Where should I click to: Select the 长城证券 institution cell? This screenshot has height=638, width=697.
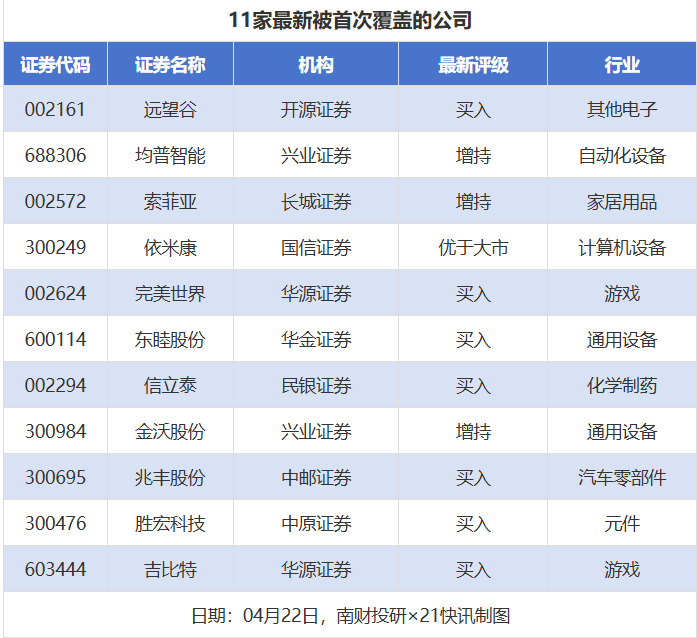coord(316,202)
